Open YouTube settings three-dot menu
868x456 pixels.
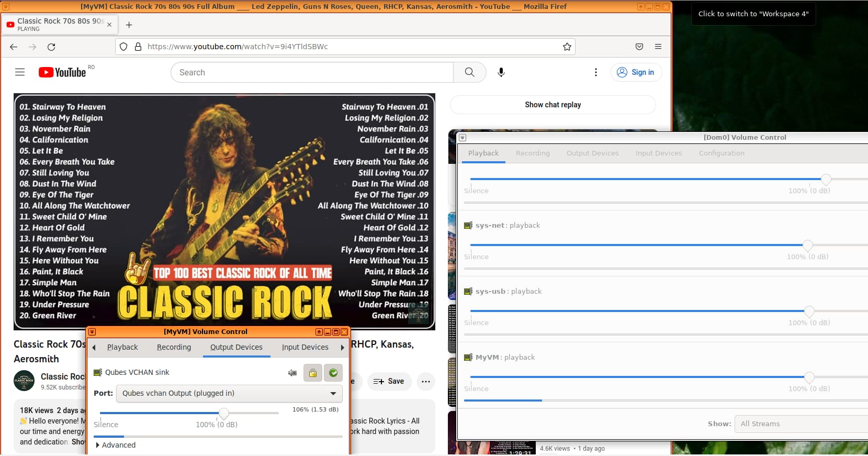coord(596,72)
